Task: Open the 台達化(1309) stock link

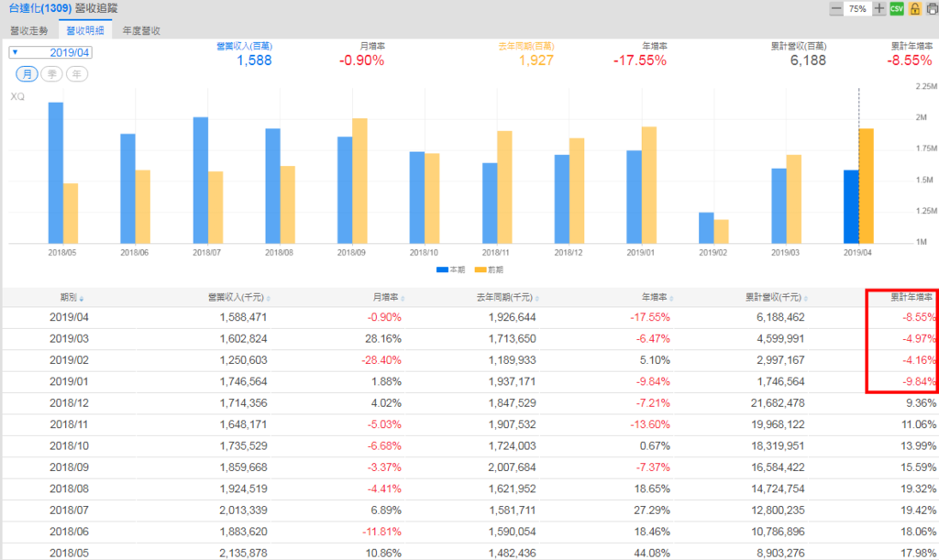Action: tap(40, 8)
